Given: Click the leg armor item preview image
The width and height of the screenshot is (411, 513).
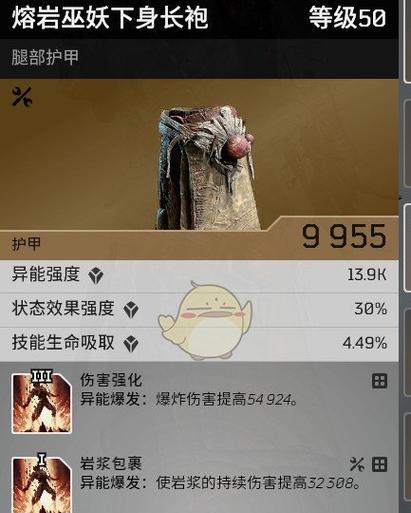Looking at the screenshot, I should 207,168.
